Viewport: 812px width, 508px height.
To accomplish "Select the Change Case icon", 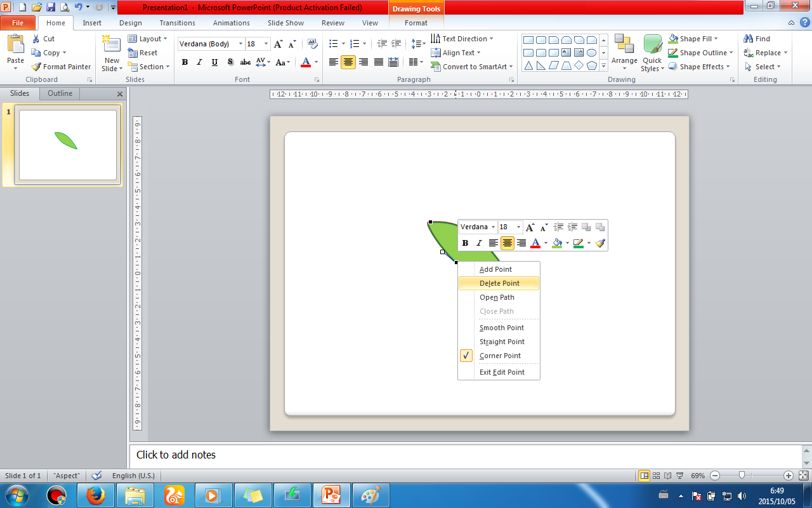I will coord(281,62).
